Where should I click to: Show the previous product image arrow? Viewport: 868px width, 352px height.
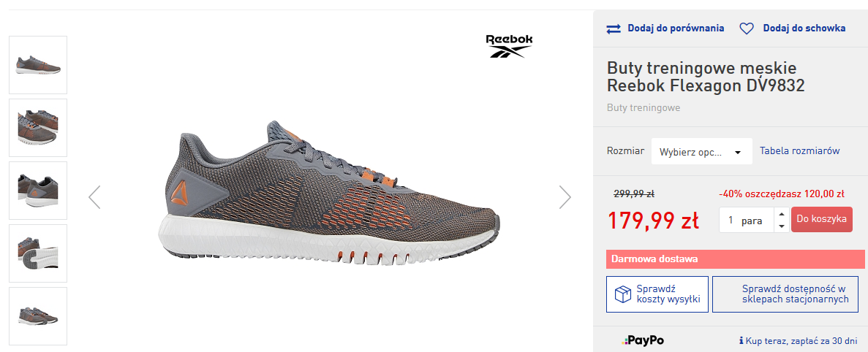tap(94, 196)
